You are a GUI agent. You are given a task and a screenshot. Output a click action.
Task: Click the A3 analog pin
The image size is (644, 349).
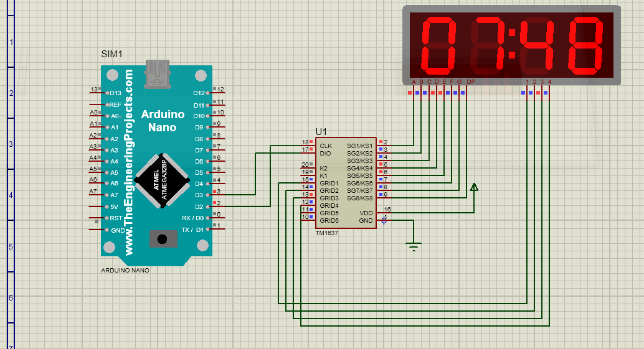(x=114, y=151)
